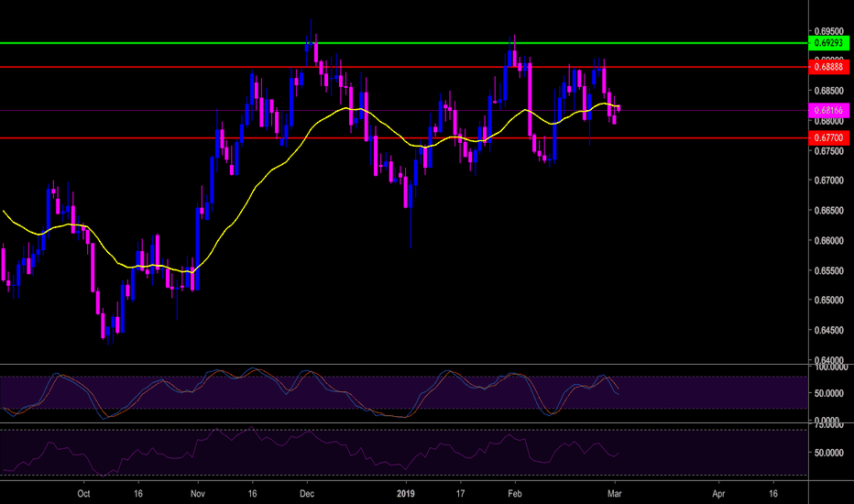This screenshot has height=504, width=854.
Task: Click the 17 label after 2019
Action: pos(460,494)
